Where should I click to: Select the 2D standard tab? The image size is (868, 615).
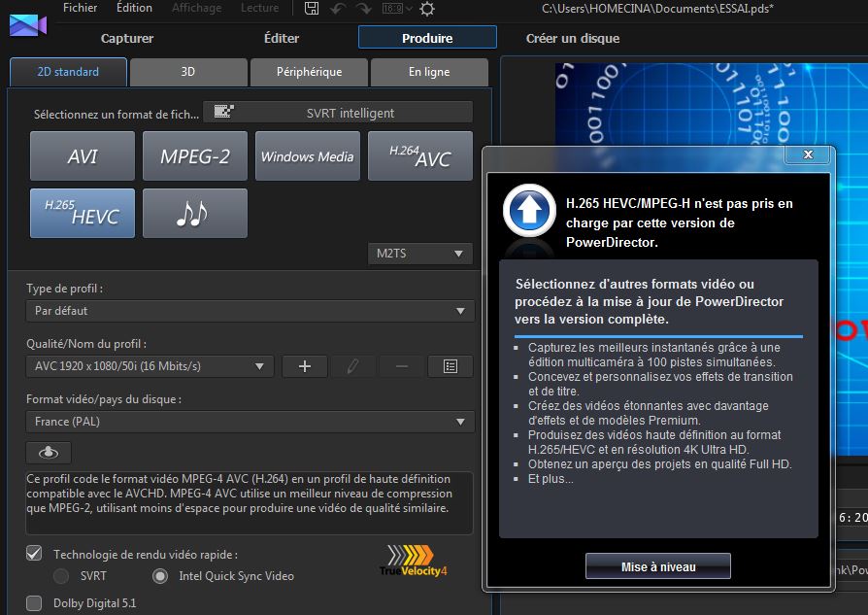68,72
